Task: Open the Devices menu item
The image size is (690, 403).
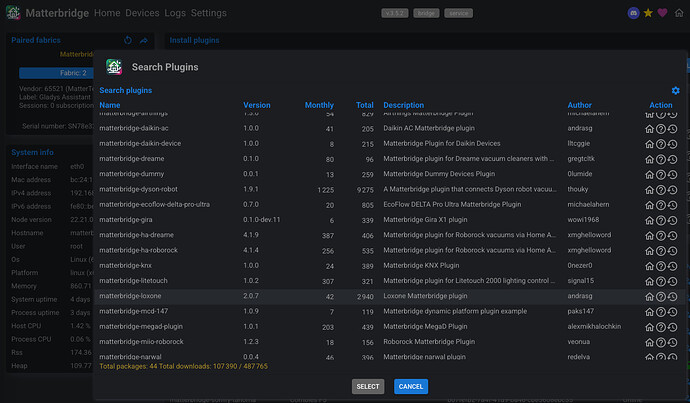Action: (142, 13)
